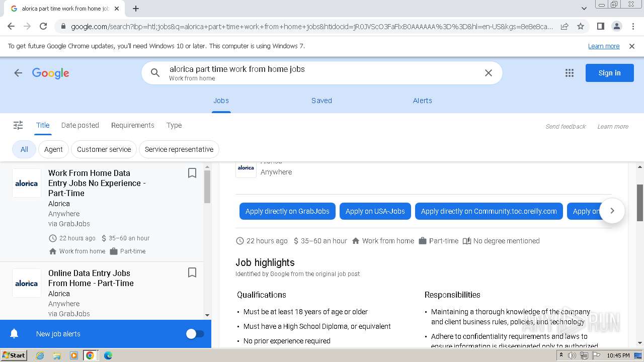
Task: Close the current Chrome tab
Action: click(x=117, y=9)
